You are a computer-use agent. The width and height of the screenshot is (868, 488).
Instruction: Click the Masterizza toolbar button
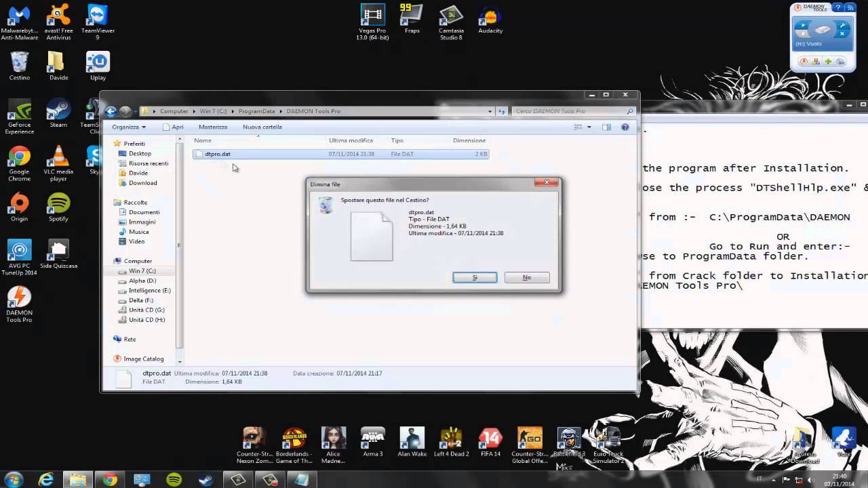tap(213, 127)
